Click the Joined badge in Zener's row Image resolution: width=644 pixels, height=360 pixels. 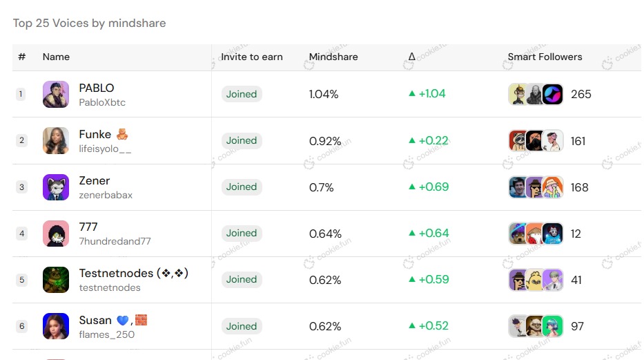[x=242, y=187]
